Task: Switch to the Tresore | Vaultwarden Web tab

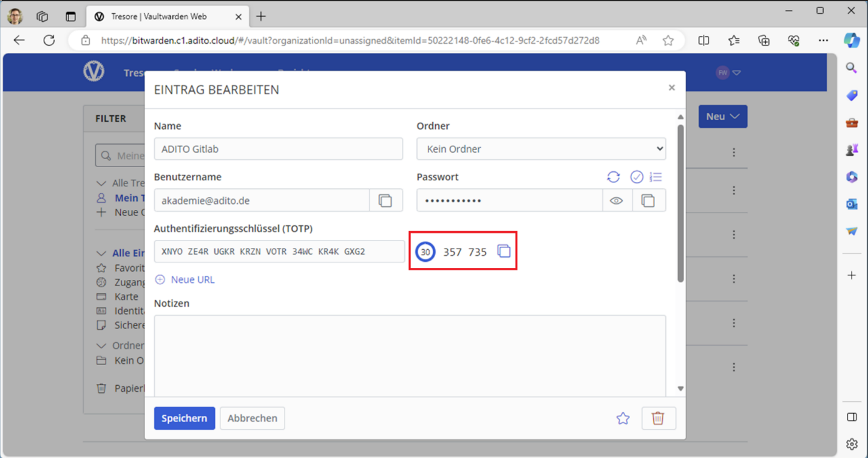Action: 158,16
